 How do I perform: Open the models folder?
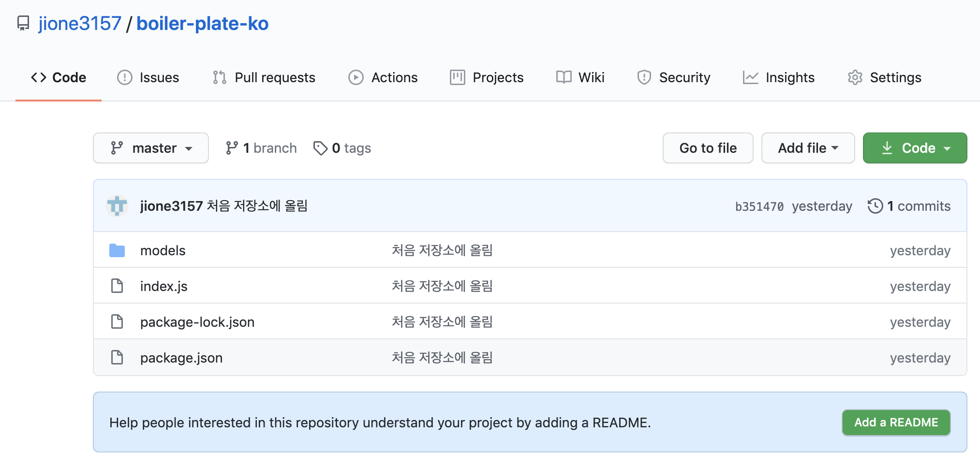click(x=163, y=250)
